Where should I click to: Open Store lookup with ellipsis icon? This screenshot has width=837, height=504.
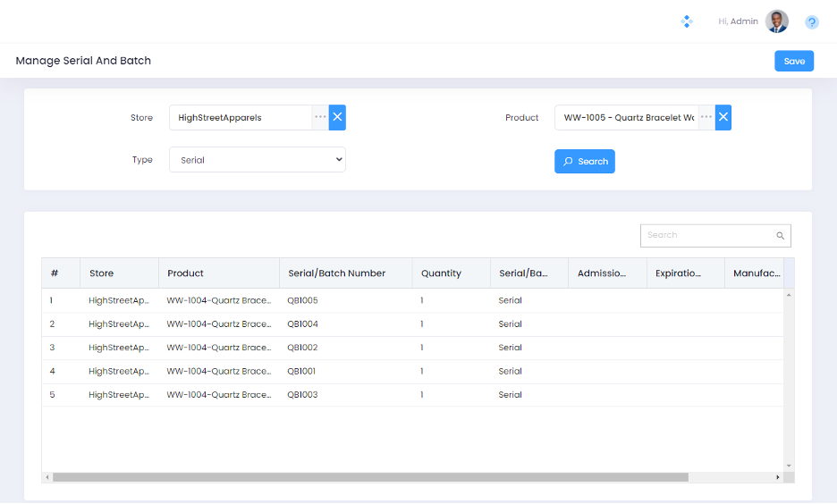pyautogui.click(x=320, y=117)
